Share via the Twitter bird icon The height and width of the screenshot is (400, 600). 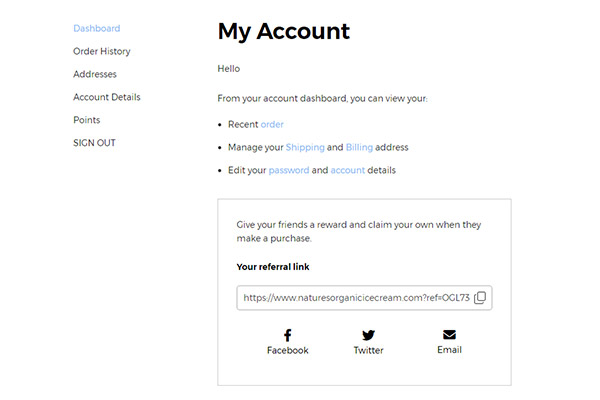(368, 335)
